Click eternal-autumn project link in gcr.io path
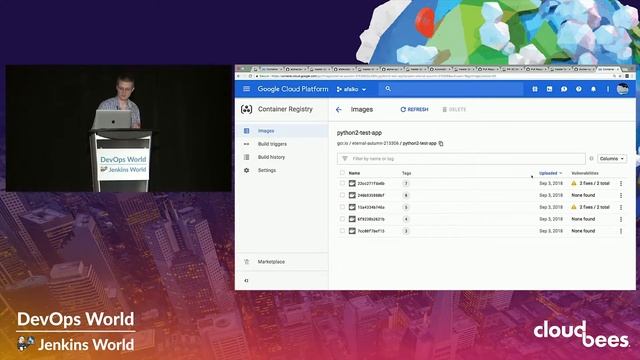 click(375, 144)
